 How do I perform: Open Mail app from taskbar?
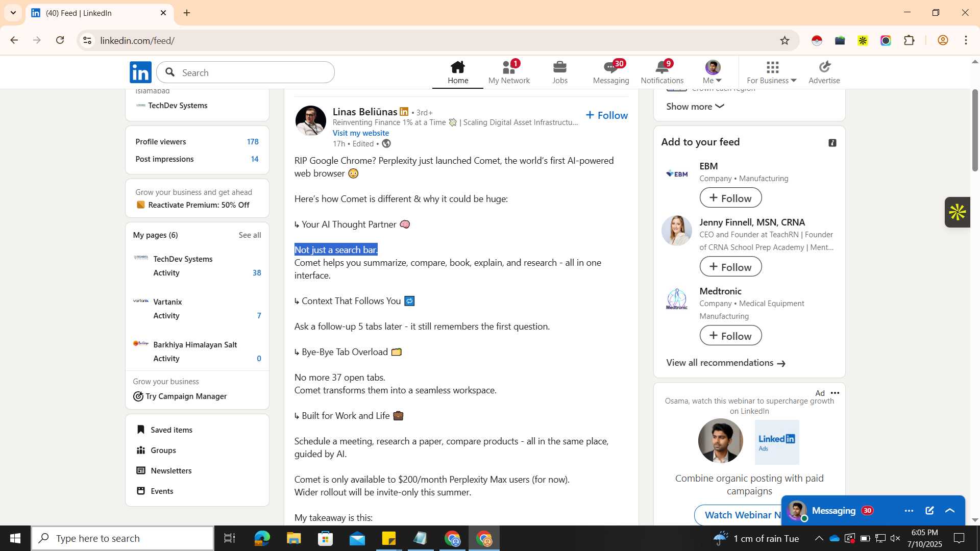point(357,538)
